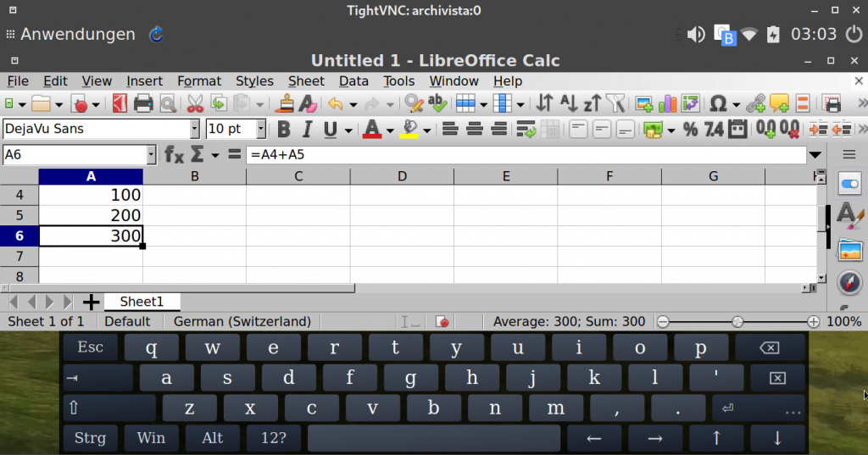The width and height of the screenshot is (868, 455).
Task: Decrease the indent
Action: [842, 130]
